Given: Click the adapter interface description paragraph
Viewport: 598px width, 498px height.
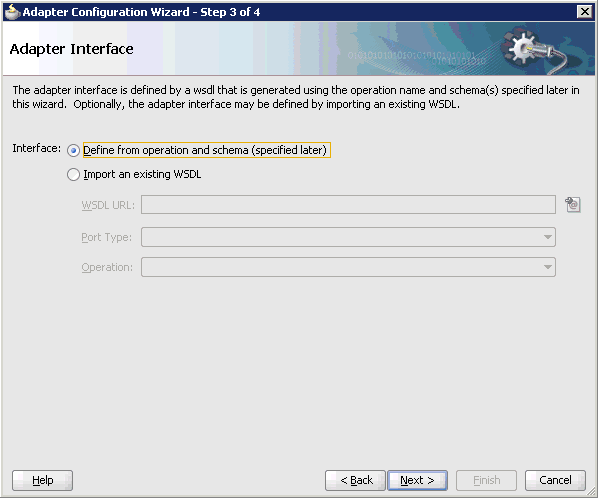Looking at the screenshot, I should tap(296, 97).
